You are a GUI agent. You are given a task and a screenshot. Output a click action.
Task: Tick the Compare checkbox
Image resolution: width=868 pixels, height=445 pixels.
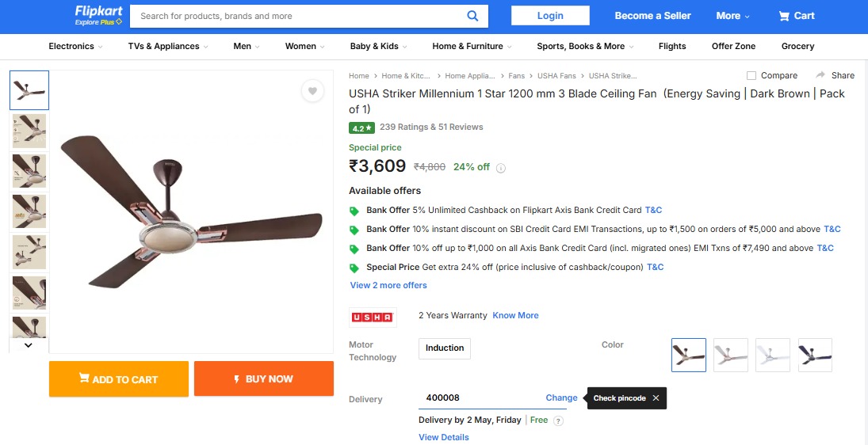pyautogui.click(x=751, y=75)
